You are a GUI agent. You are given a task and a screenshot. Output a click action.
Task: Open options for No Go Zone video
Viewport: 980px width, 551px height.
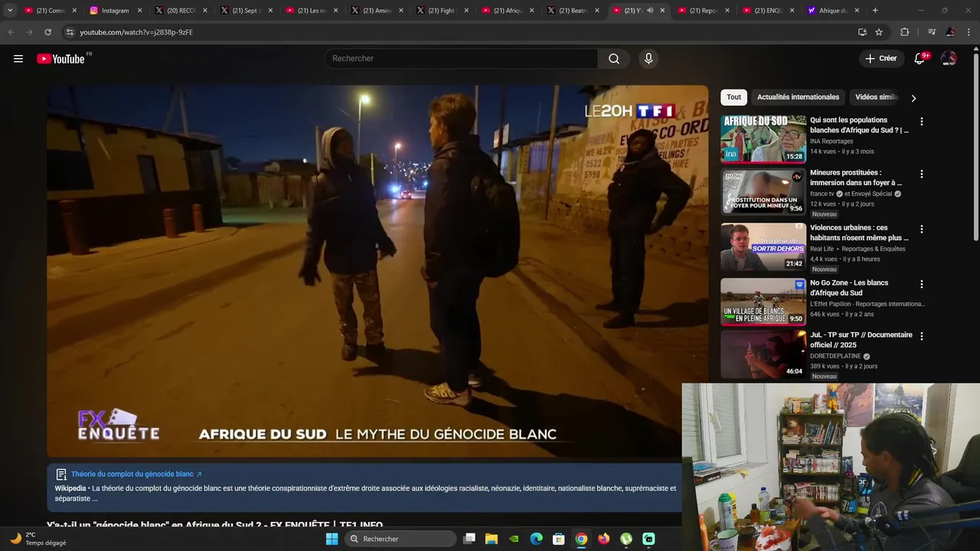922,284
